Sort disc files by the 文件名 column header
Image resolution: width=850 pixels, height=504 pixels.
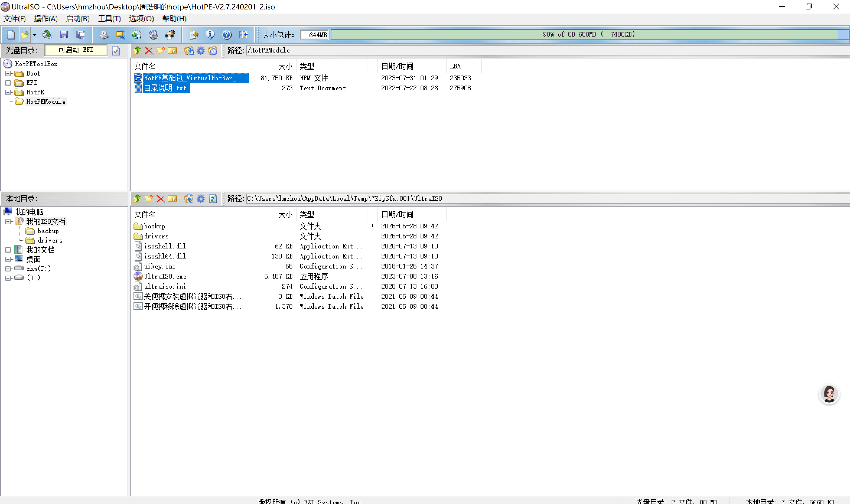tap(190, 66)
